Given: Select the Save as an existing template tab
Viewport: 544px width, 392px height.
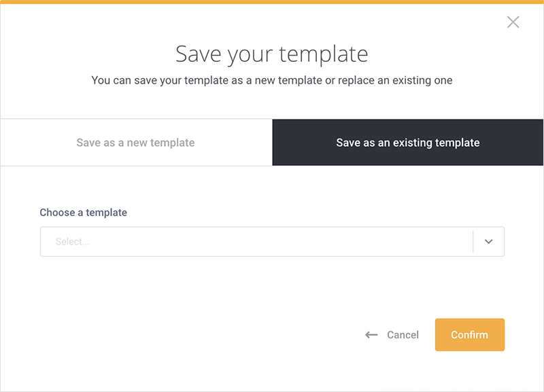Looking at the screenshot, I should point(407,143).
